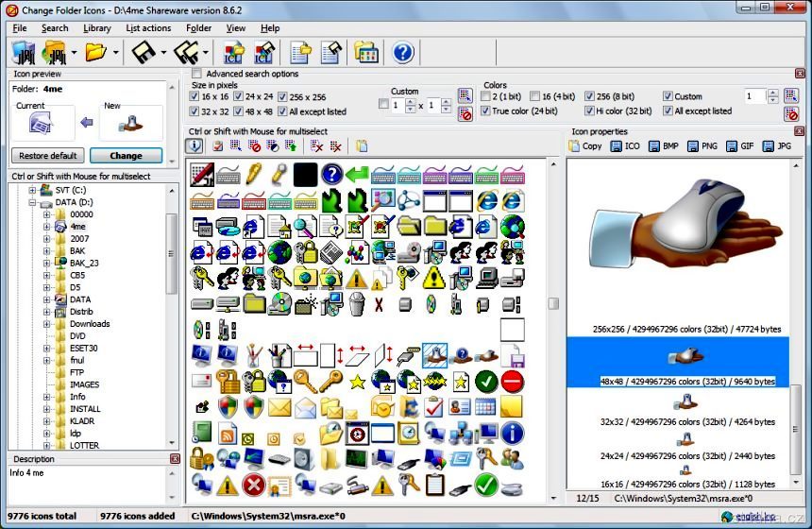812x529 pixels.
Task: Expand the ESET30 folder node
Action: pyautogui.click(x=46, y=349)
